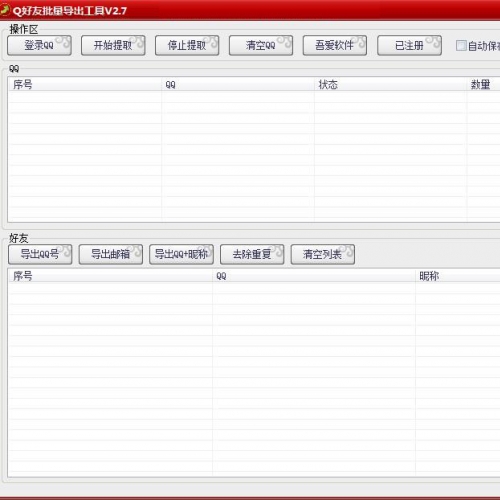Click the application icon in title bar
500x500 pixels.
click(5, 10)
